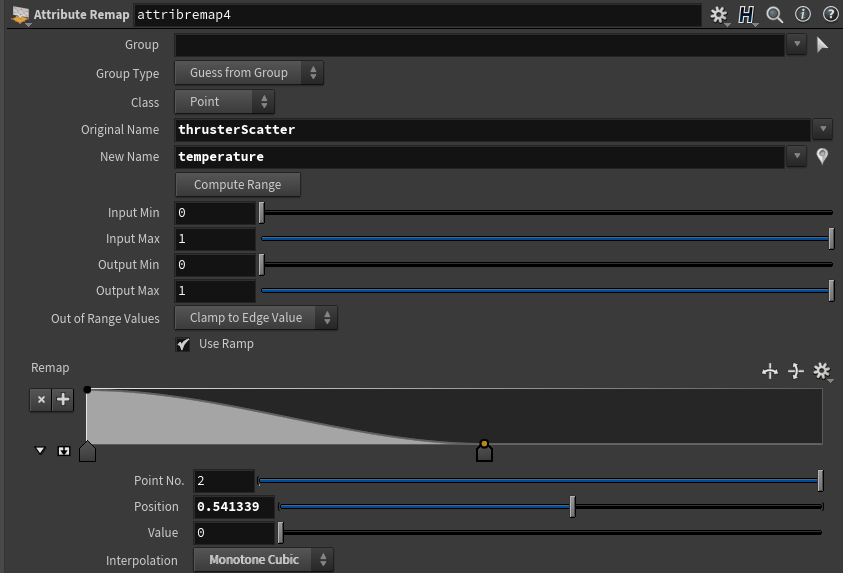Open the H Houdini help menu icon
The width and height of the screenshot is (843, 573).
pos(746,15)
